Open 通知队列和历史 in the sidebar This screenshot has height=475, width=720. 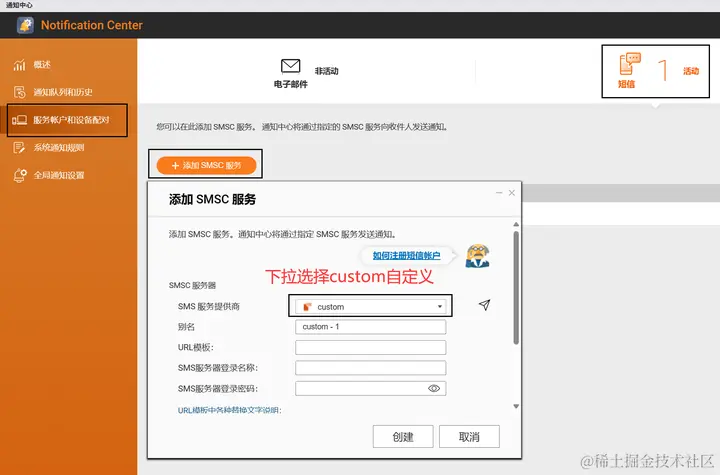[x=62, y=92]
